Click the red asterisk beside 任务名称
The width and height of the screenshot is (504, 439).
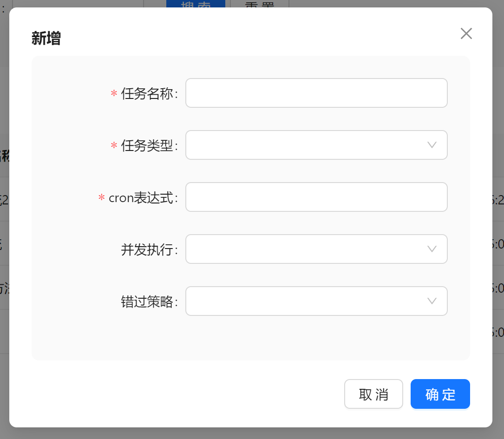point(113,94)
